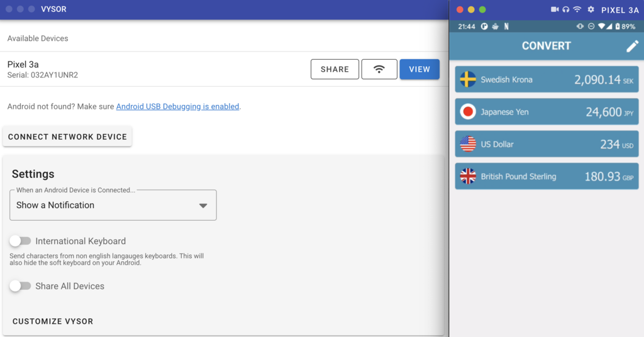Viewport: 644px width, 337px height.
Task: Select the Japanese Yen amount 24,600
Action: [604, 112]
